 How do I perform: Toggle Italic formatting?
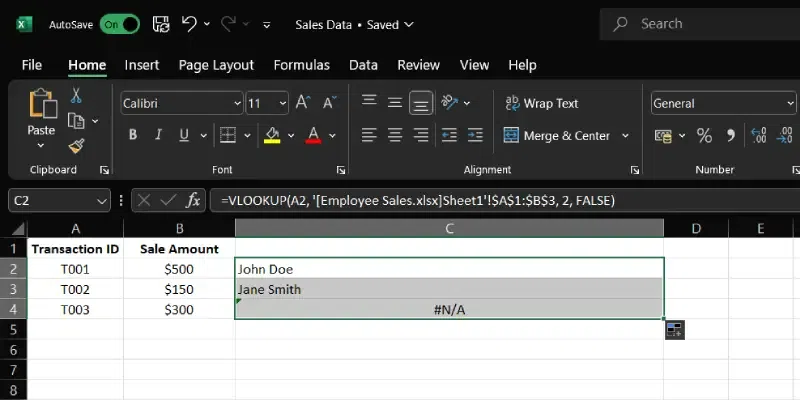click(159, 135)
